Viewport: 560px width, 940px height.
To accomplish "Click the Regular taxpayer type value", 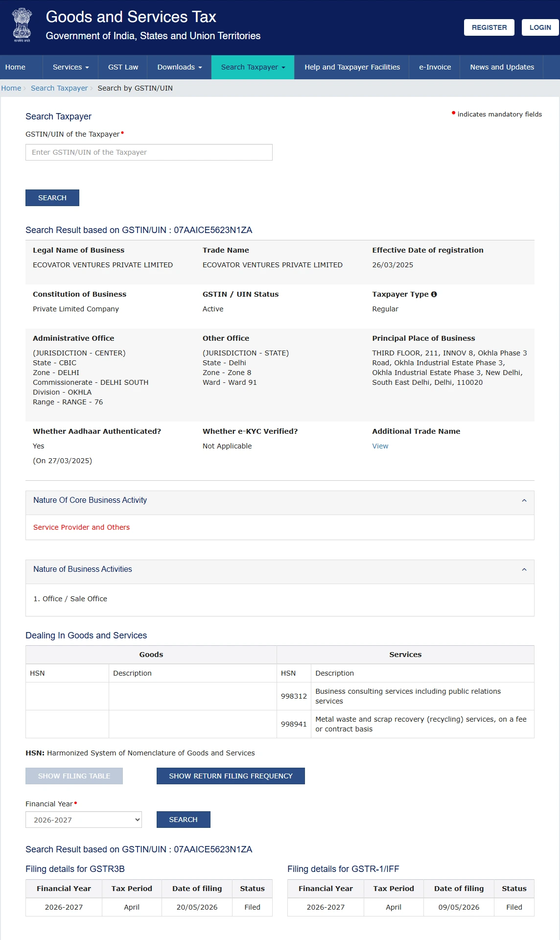I will pyautogui.click(x=385, y=309).
